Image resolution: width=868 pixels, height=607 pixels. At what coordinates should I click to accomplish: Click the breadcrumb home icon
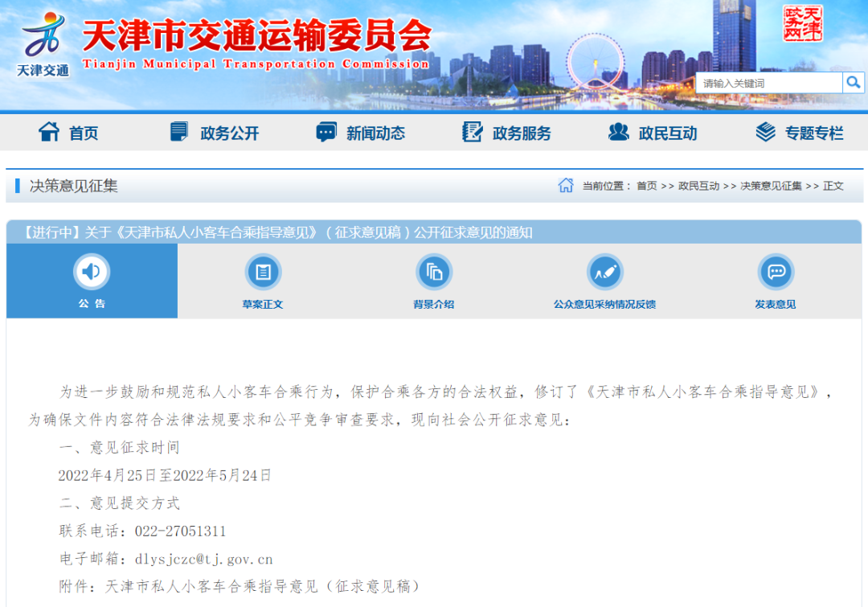[x=566, y=185]
